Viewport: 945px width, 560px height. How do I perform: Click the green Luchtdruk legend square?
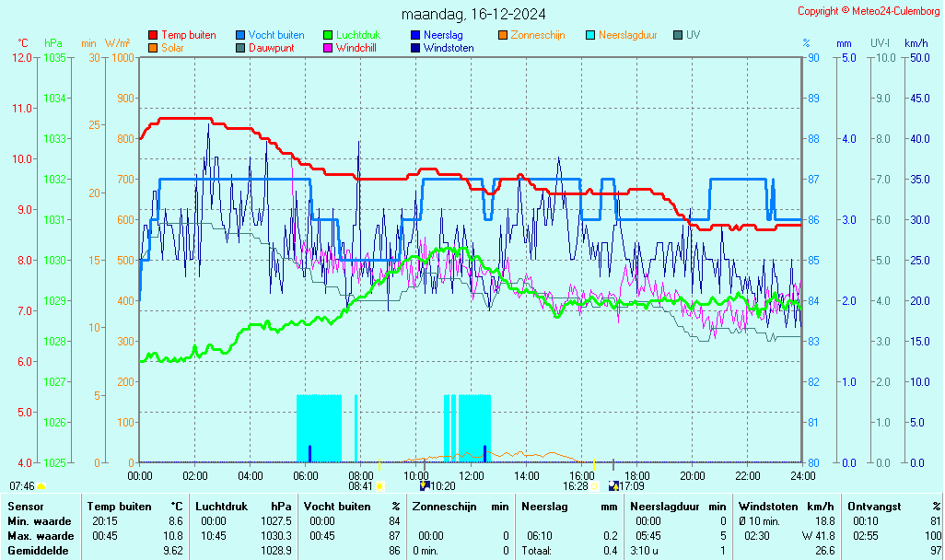[328, 35]
